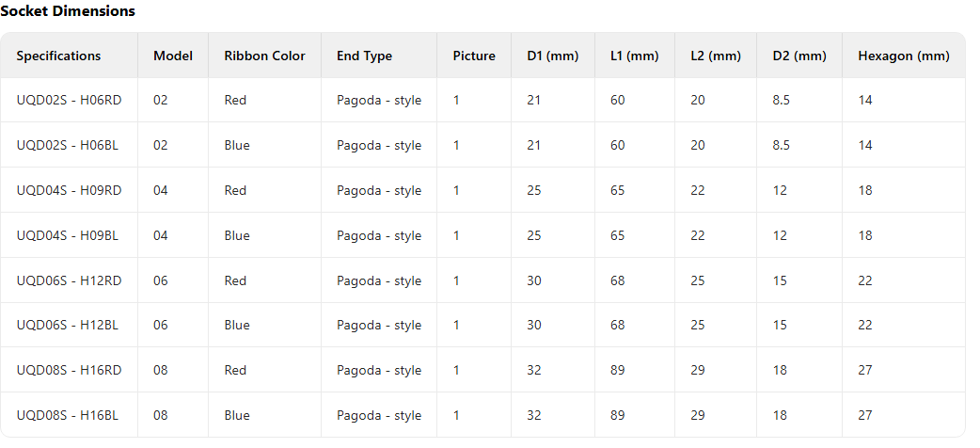Click the UQD04S - H09BL row label
Viewport: 980px width, 448px height.
pos(68,235)
